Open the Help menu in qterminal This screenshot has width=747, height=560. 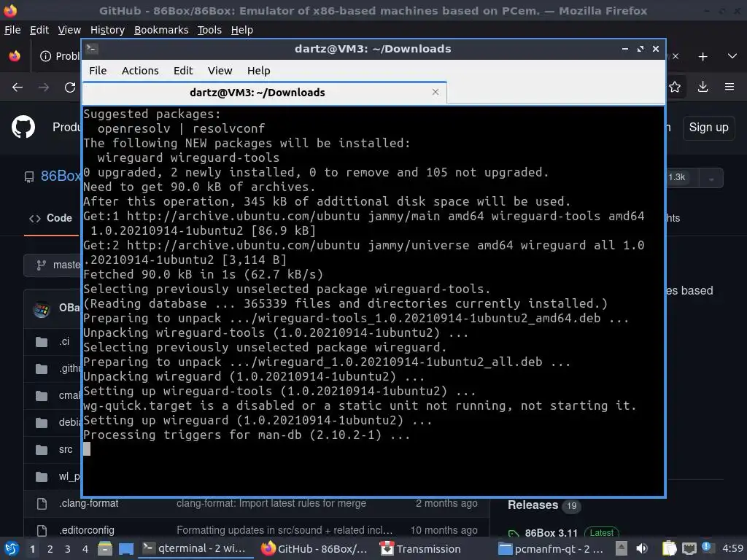(259, 71)
